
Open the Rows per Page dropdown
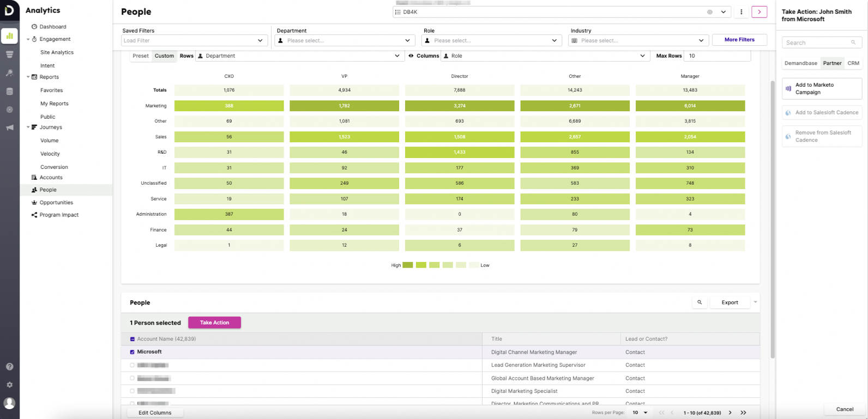click(x=640, y=413)
